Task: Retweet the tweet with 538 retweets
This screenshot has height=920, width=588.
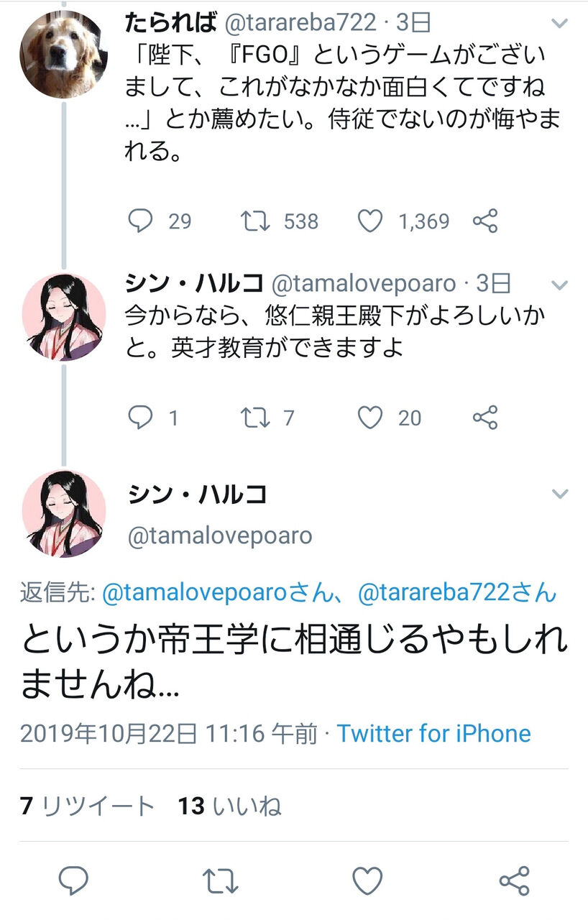Action: click(x=254, y=221)
